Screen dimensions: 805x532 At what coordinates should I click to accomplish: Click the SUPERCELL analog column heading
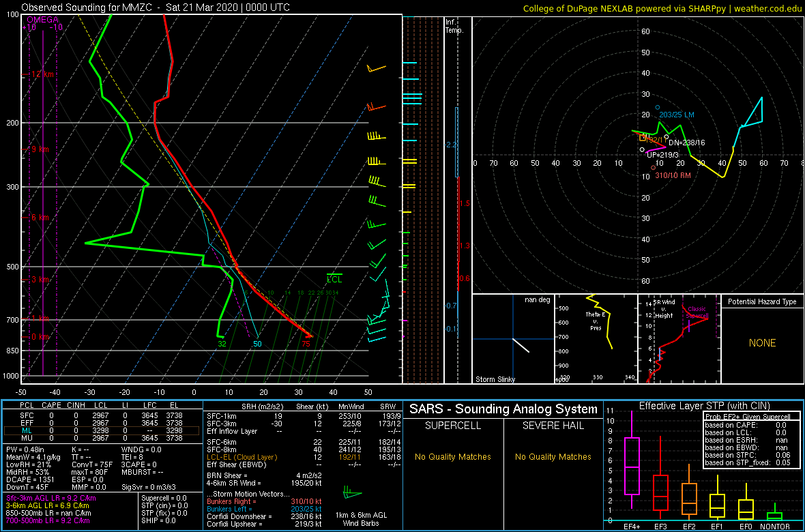453,426
